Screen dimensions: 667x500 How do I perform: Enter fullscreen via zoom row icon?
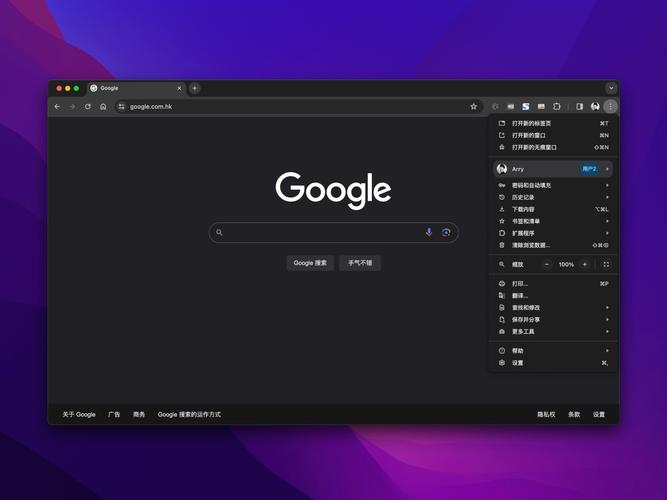606,264
